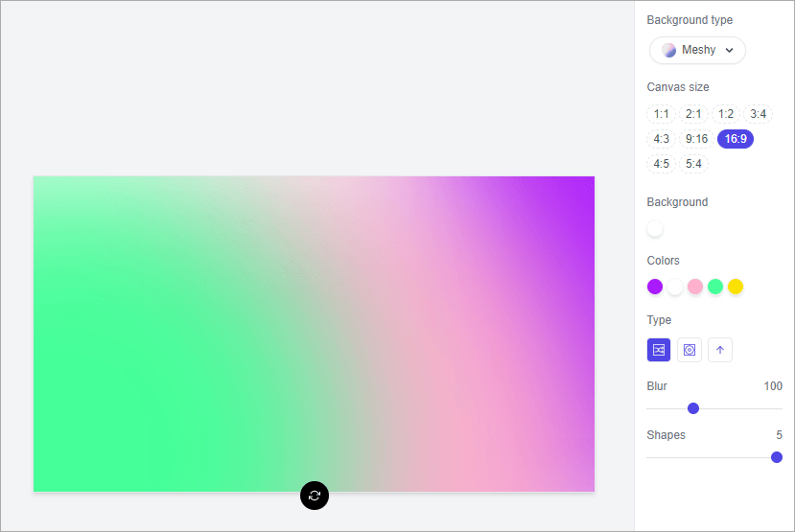
Task: Click the Meshy gradient preview icon
Action: tap(668, 50)
